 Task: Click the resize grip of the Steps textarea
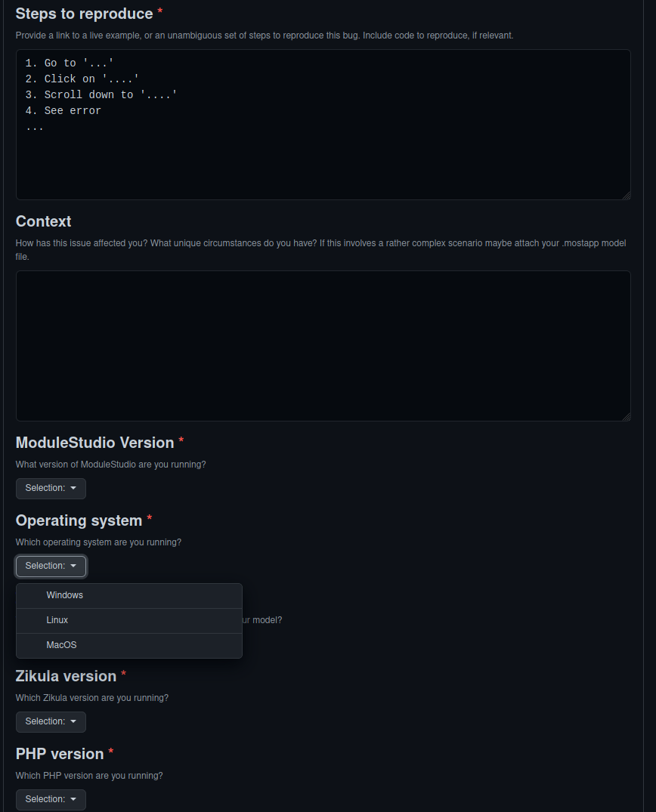(627, 195)
